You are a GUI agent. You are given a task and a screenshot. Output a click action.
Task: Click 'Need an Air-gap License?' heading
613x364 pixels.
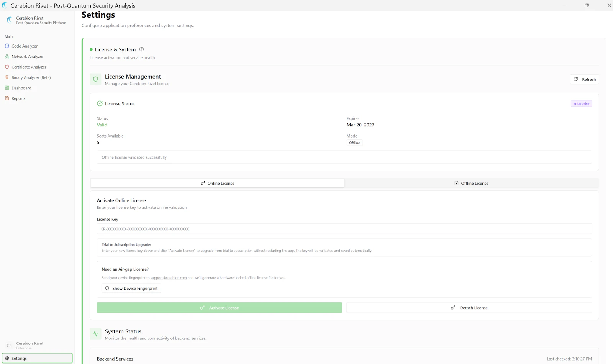(x=125, y=269)
